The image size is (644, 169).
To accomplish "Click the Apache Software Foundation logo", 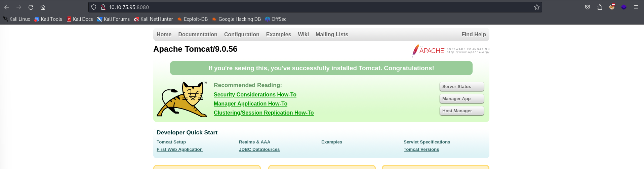I will coord(451,51).
